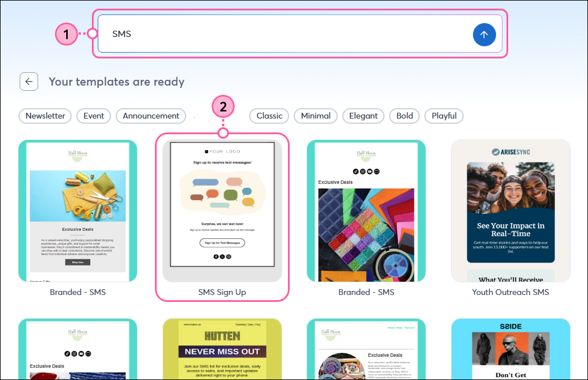The height and width of the screenshot is (380, 588).
Task: Filter templates by Event
Action: tap(94, 116)
